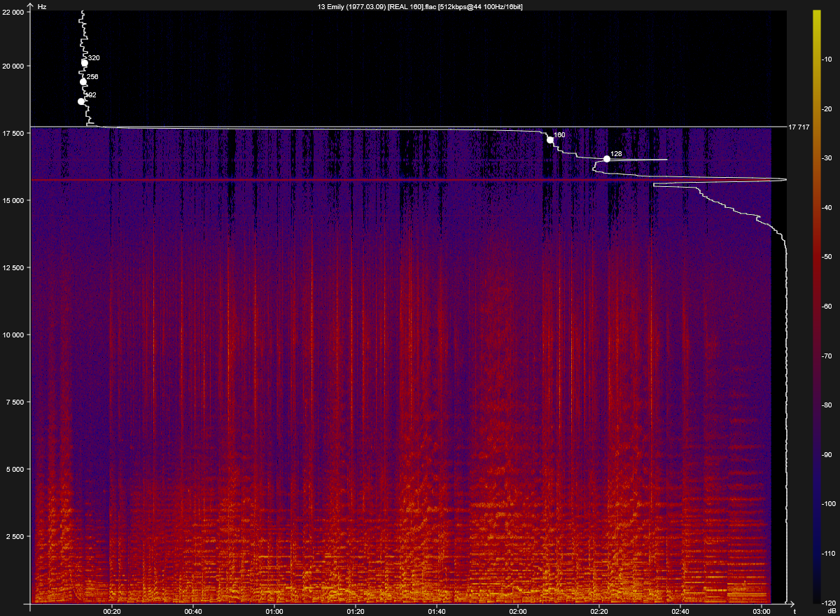840x616 pixels.
Task: Click the '17 500' frequency tick label
Action: pyautogui.click(x=14, y=133)
